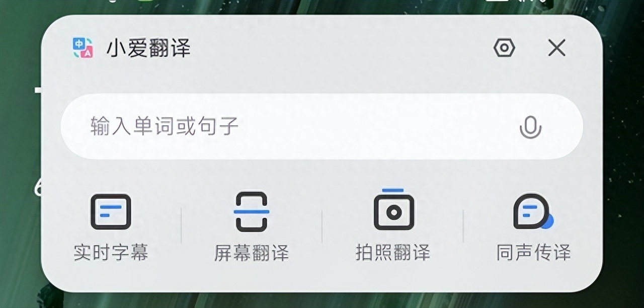Start screen translation via 屏幕翻译 icon
644x308 pixels.
[x=252, y=211]
